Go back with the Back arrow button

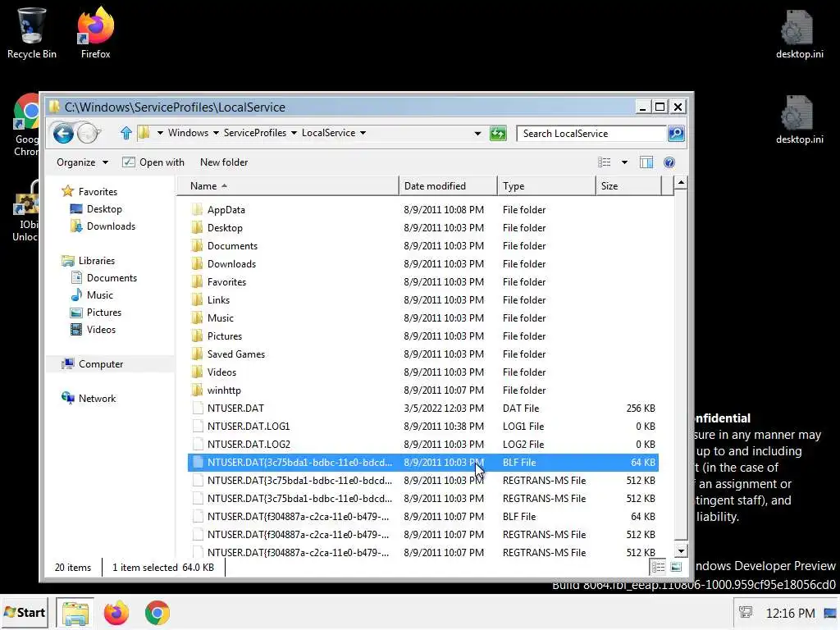coord(62,133)
